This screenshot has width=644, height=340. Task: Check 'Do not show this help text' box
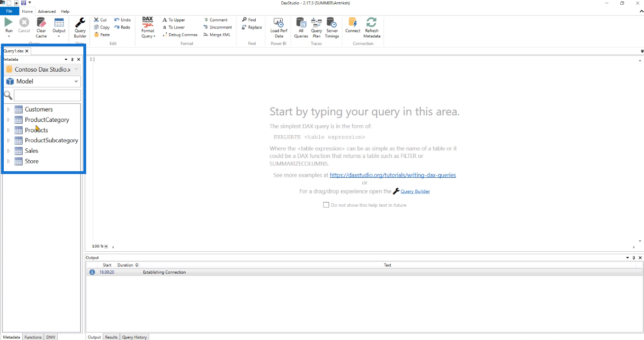click(x=326, y=205)
